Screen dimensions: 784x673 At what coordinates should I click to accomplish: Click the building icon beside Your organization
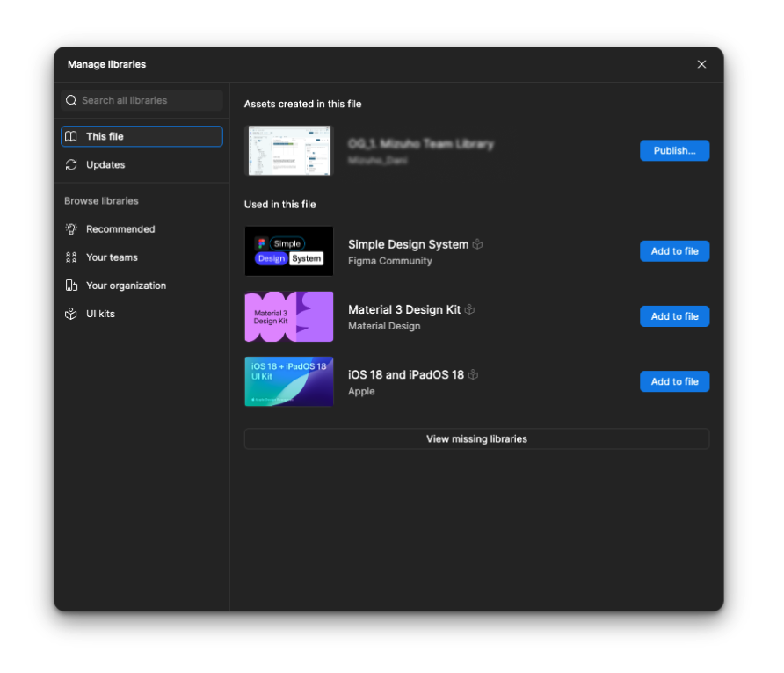71,286
